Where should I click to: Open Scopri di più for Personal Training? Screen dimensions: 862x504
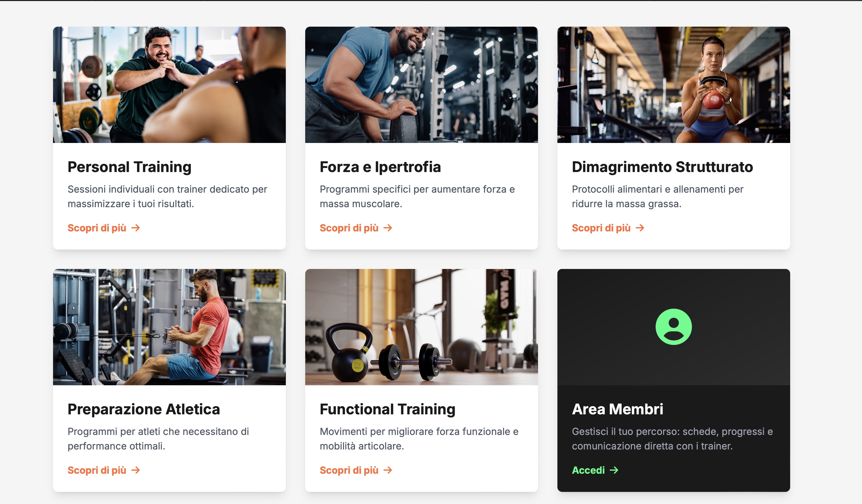tap(104, 228)
